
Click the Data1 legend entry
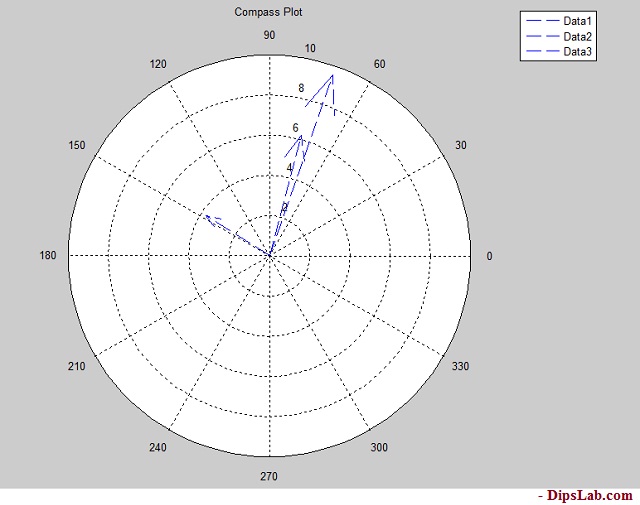point(578,21)
